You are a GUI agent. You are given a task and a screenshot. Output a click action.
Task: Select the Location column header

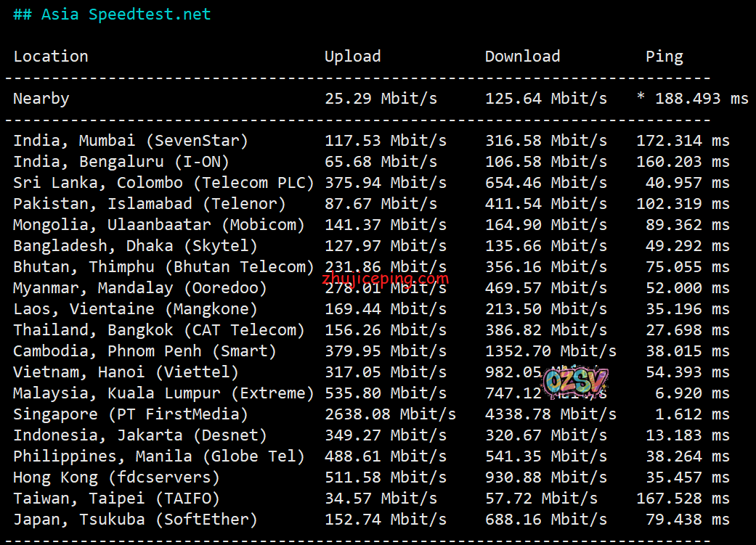[x=51, y=57]
